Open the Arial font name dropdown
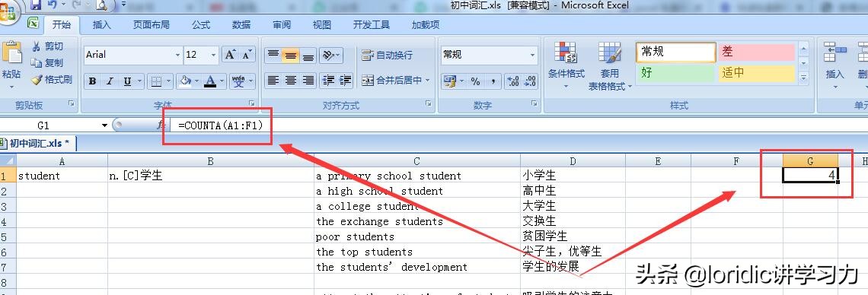The height and width of the screenshot is (295, 868). point(177,55)
